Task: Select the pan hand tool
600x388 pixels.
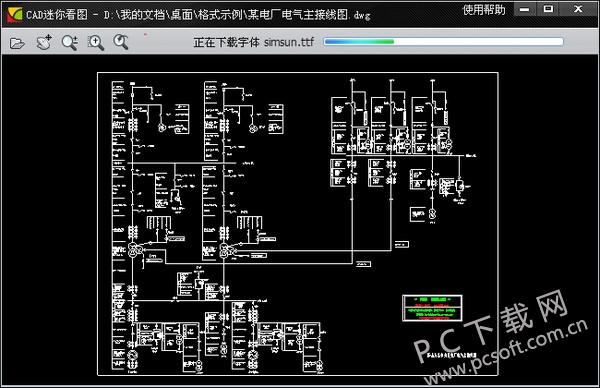Action: click(x=44, y=42)
